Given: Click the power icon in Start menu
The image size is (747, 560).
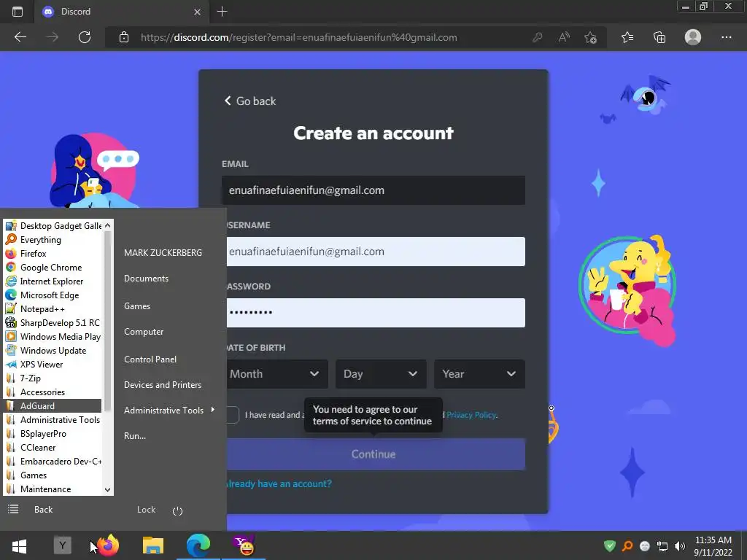Looking at the screenshot, I should pos(178,511).
